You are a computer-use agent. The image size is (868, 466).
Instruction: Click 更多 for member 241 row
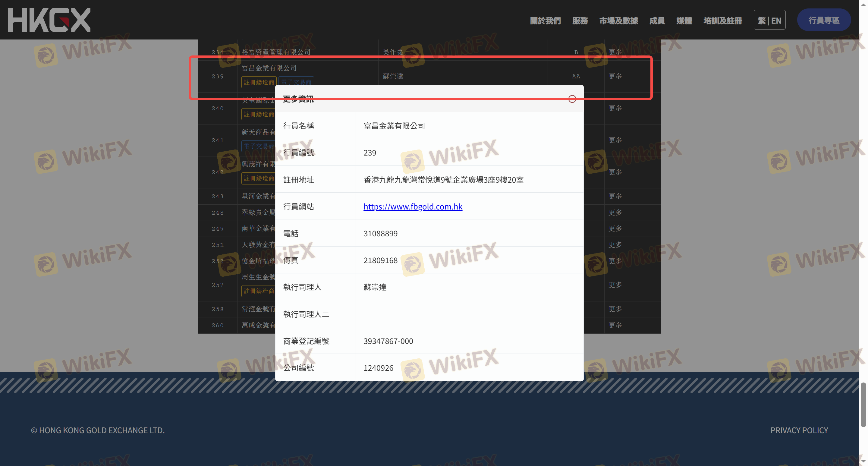click(x=615, y=140)
